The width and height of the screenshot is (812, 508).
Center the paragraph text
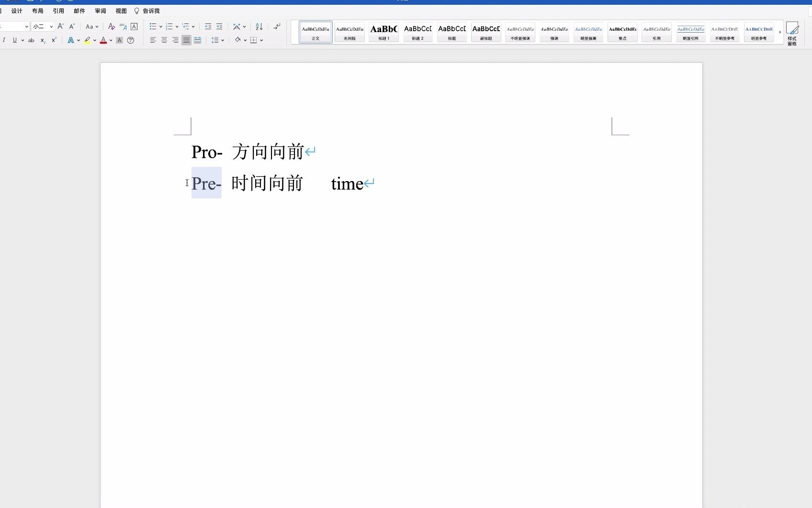click(x=164, y=40)
